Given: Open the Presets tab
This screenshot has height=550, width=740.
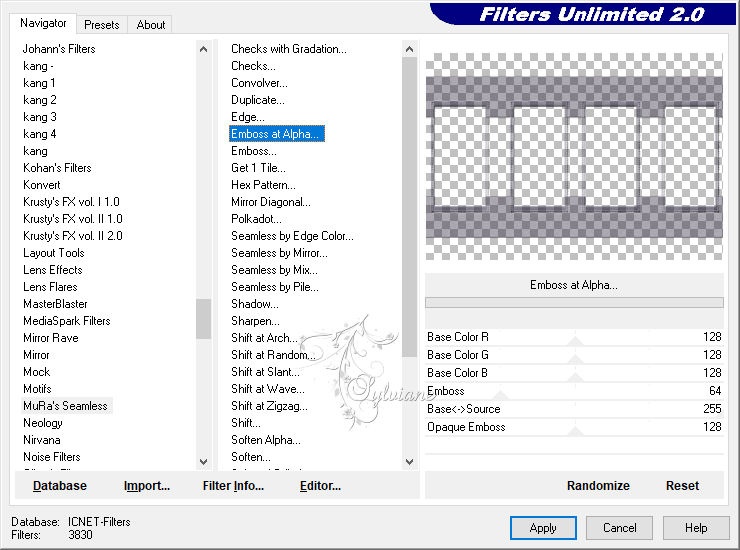Looking at the screenshot, I should click(x=101, y=25).
